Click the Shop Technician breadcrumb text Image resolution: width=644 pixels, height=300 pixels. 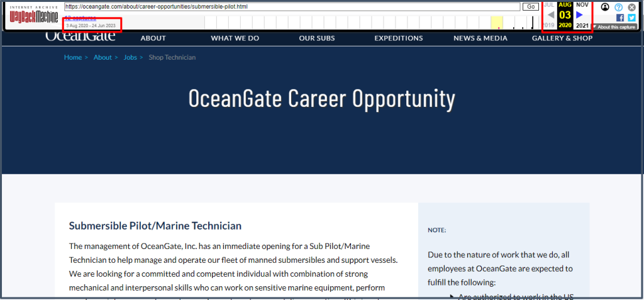point(172,57)
